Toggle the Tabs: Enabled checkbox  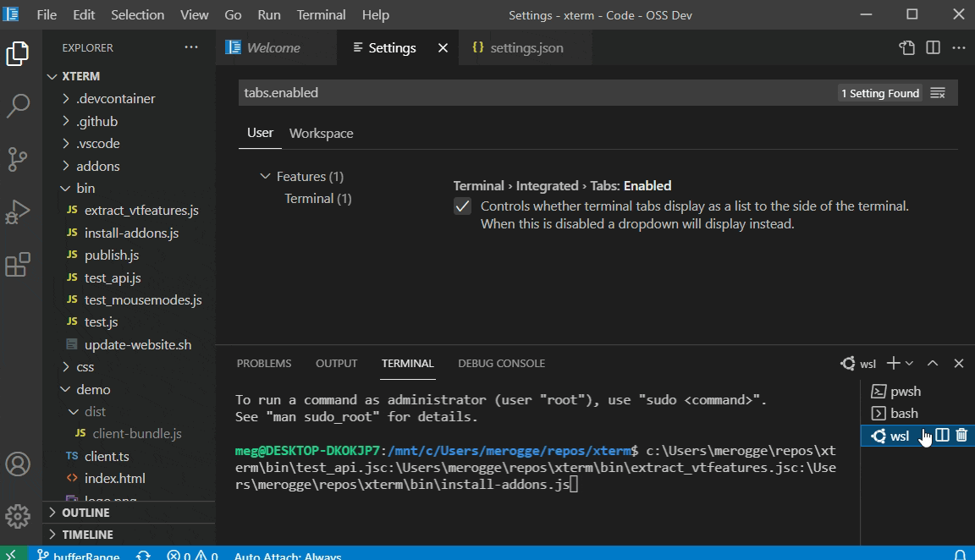pos(463,206)
